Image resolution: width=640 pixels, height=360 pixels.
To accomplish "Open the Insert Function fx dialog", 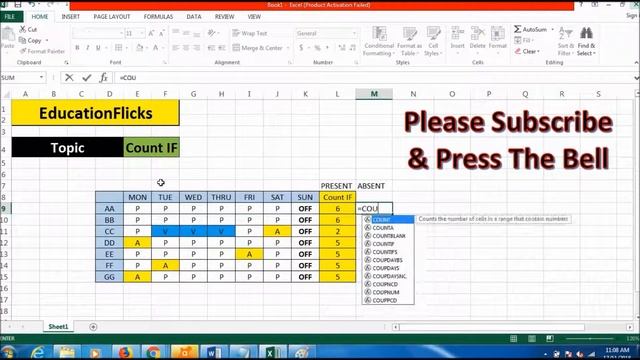I will point(104,78).
